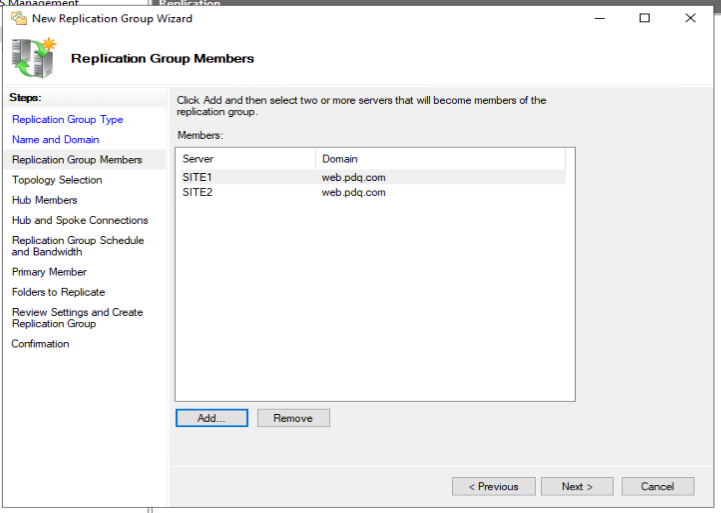Sort members by Domain column header
The image size is (721, 513).
tap(441, 159)
